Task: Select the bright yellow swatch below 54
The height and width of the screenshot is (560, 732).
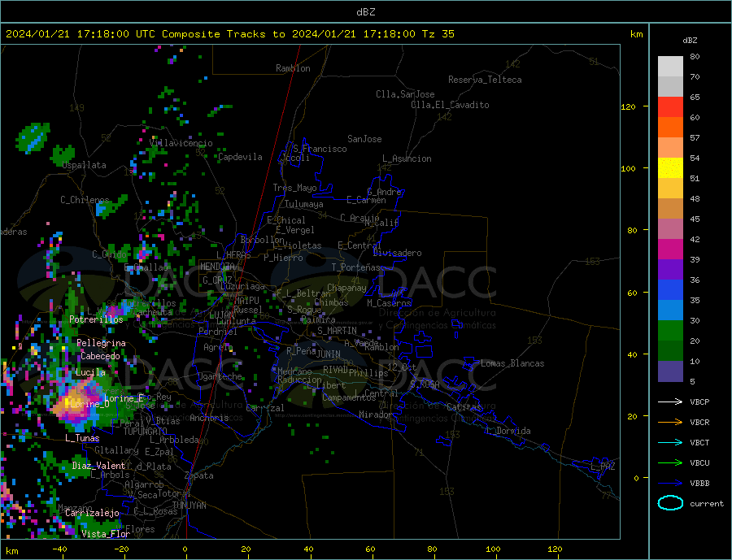Action: tap(670, 168)
